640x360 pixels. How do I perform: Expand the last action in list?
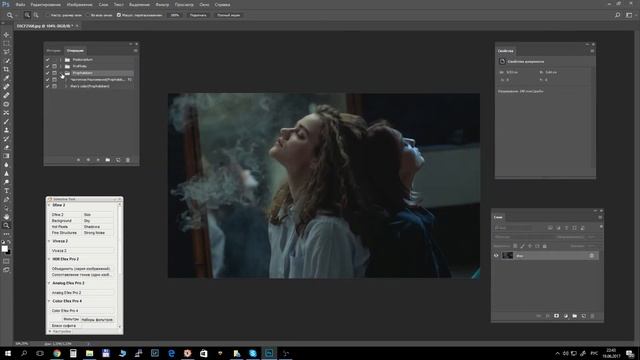[66, 86]
